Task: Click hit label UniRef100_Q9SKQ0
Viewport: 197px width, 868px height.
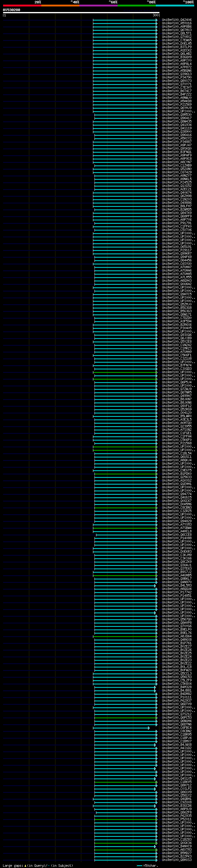Action: [x=177, y=149]
